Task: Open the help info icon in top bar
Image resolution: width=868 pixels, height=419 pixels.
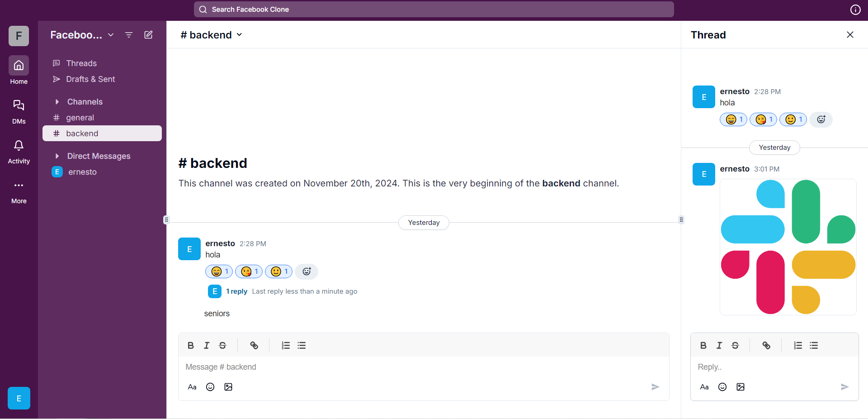Action: coord(855,10)
